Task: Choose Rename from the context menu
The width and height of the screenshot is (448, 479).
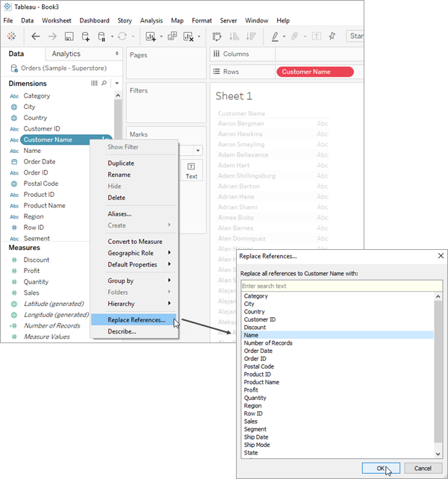Action: pos(119,175)
